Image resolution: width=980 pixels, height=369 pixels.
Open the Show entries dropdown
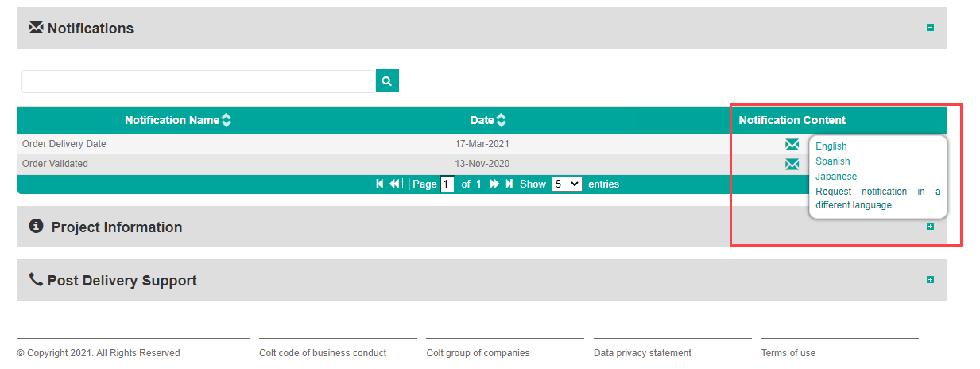567,184
